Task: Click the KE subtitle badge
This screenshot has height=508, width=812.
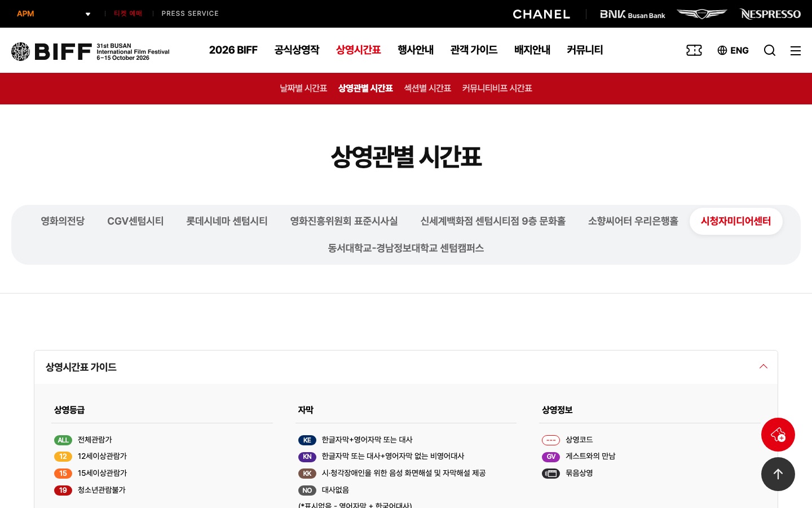Action: 307,440
